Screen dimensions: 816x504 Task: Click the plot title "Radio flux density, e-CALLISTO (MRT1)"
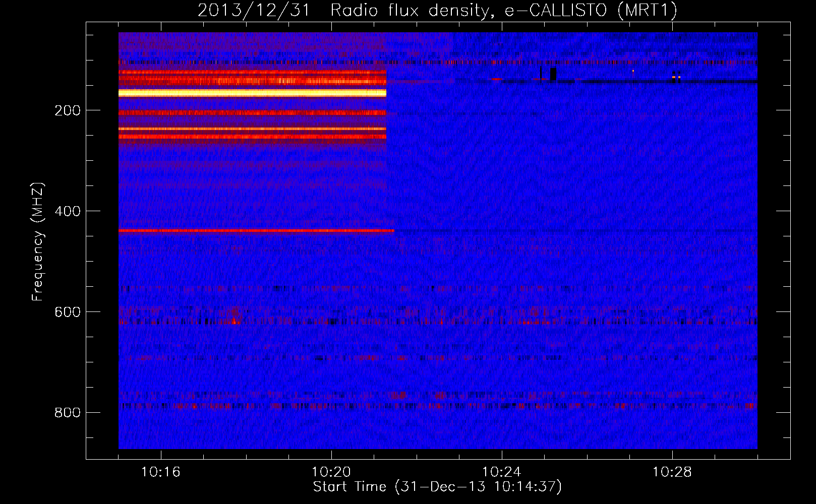coord(504,10)
